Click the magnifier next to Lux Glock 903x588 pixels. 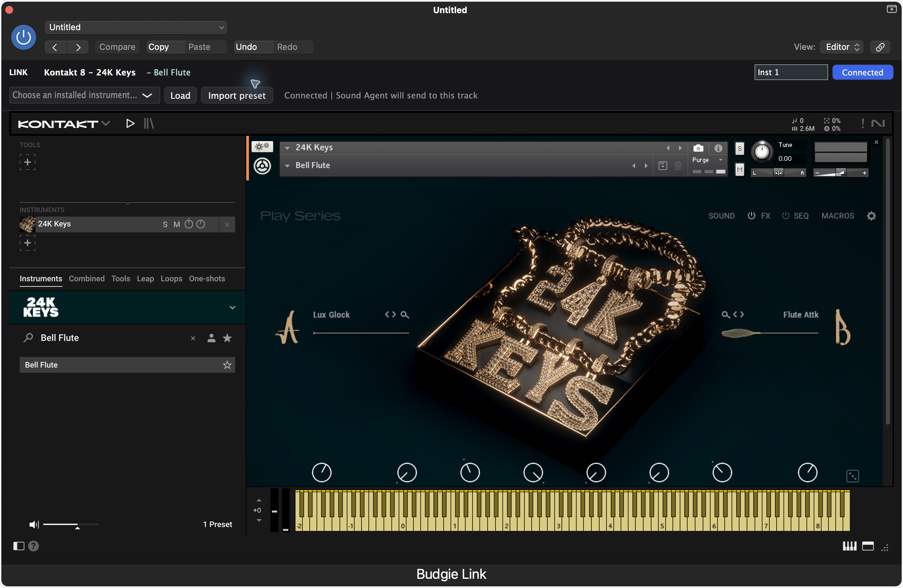[405, 315]
